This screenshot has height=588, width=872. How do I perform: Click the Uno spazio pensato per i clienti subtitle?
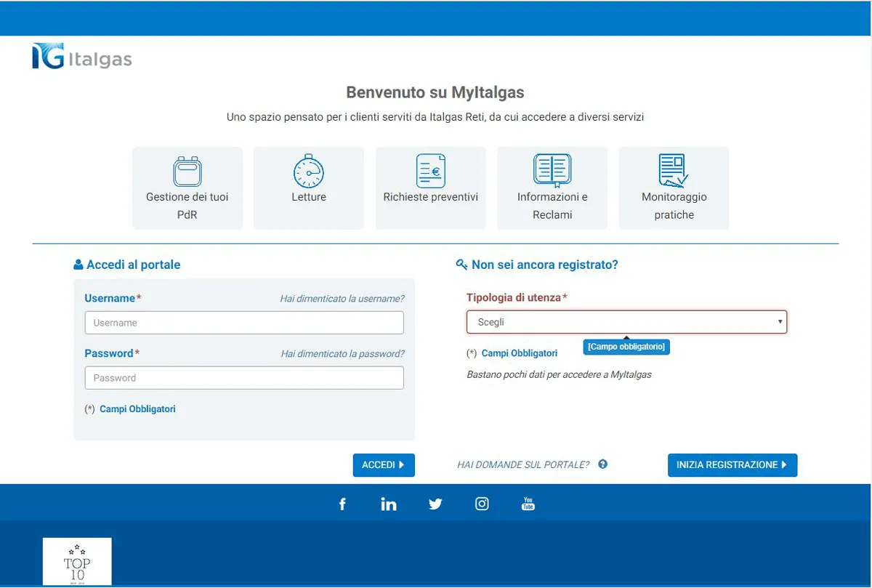(435, 116)
